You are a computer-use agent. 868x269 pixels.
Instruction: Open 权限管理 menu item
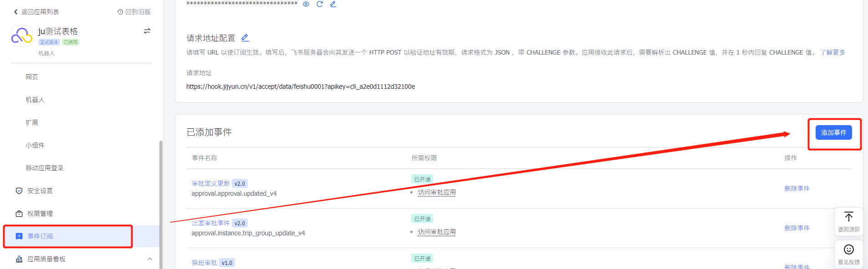(x=40, y=213)
